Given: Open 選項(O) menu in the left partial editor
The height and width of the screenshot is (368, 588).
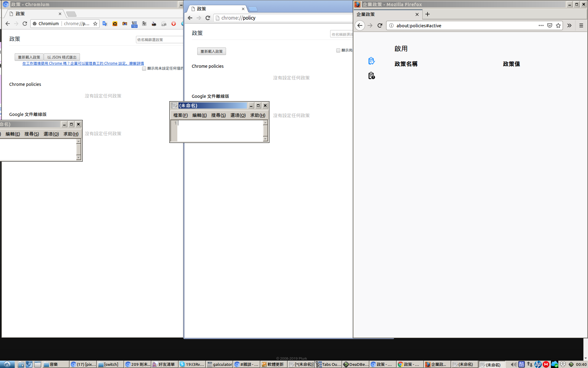Looking at the screenshot, I should (x=51, y=134).
